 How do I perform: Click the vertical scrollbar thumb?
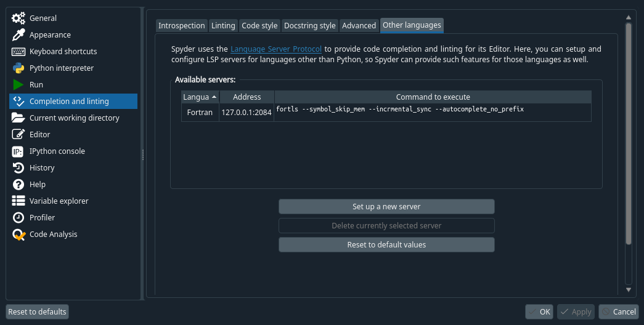point(629,134)
